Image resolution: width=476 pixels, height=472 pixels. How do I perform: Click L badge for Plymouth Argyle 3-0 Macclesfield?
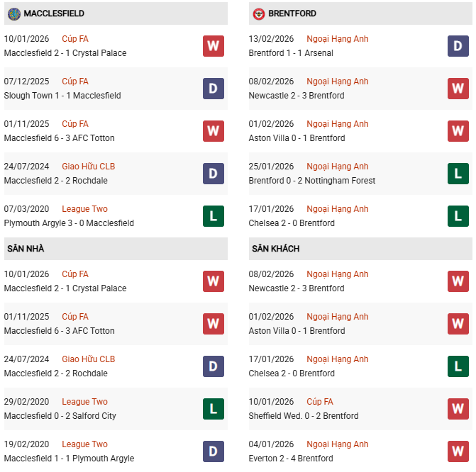coord(213,216)
